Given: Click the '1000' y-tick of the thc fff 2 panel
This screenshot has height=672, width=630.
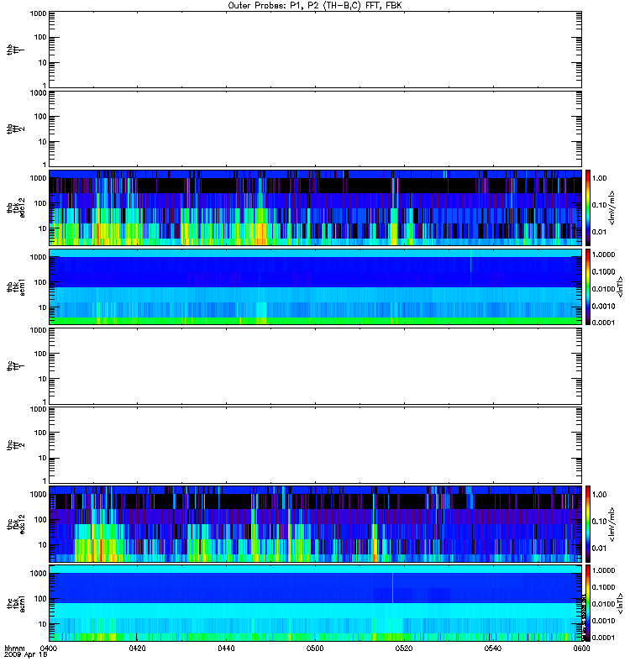Looking at the screenshot, I should tap(38, 409).
